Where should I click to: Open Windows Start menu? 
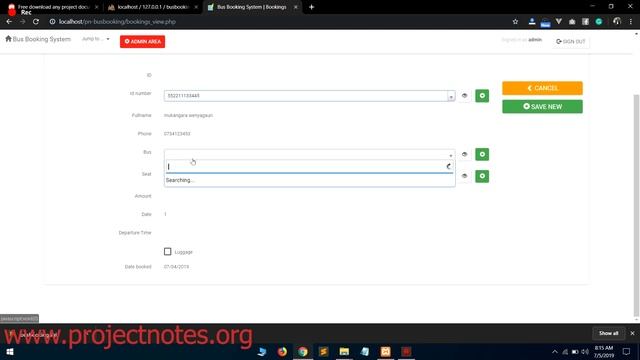(10, 351)
